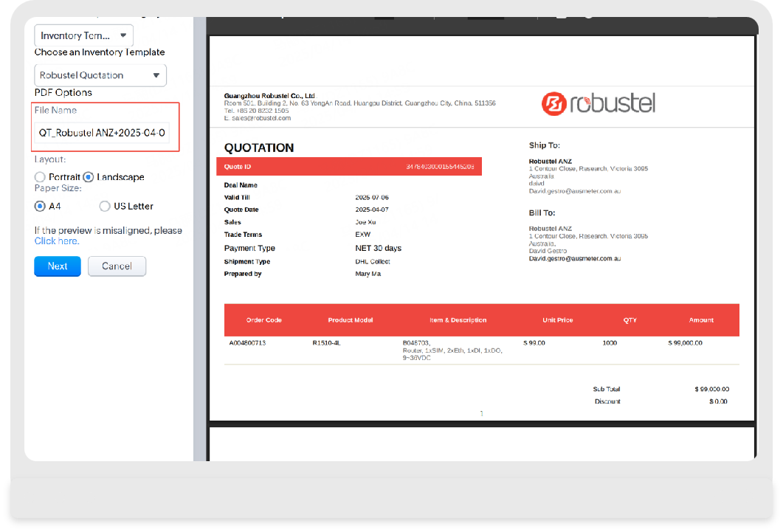
Task: Expand the Robustel Quotation template dropdown
Action: point(100,75)
